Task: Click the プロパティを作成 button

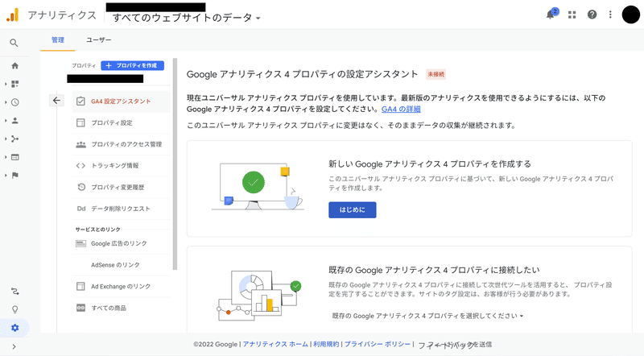Action: coord(132,65)
